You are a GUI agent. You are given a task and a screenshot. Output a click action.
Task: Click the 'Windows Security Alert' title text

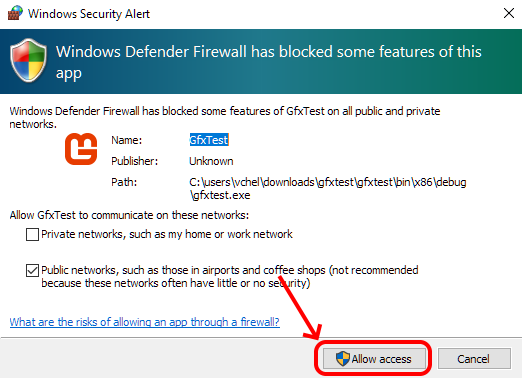89,14
